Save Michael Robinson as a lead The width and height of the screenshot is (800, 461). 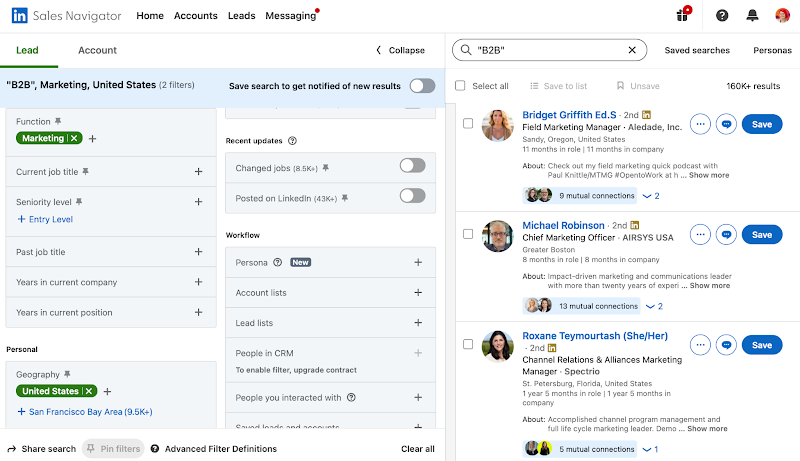(762, 235)
